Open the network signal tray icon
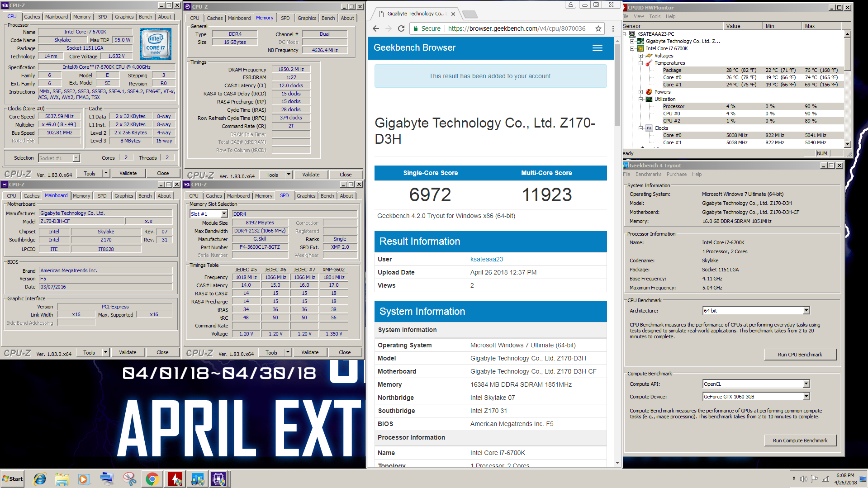Screen dimensions: 868x488 [x=825, y=479]
